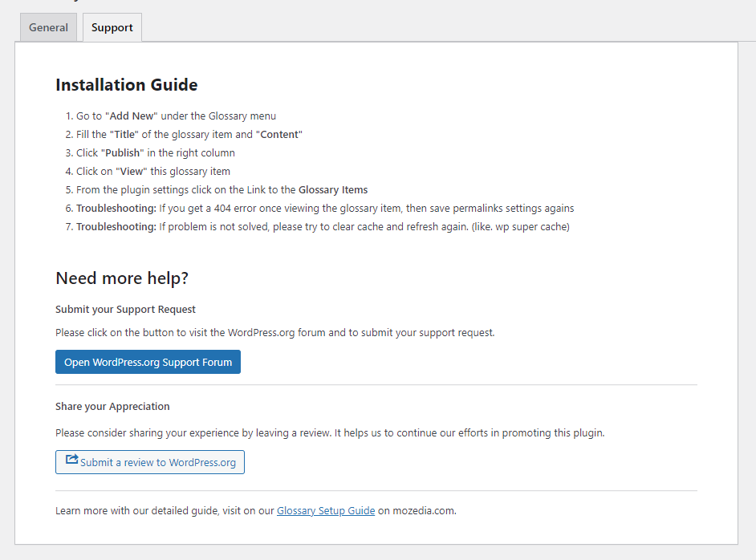Click the "Share your Appreciation" subheading
Screen dimensions: 756x560
pyautogui.click(x=112, y=406)
